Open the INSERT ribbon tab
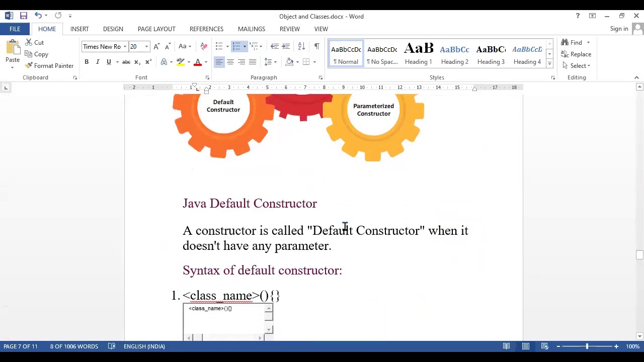Screen dimensions: 644x362 click(79, 29)
